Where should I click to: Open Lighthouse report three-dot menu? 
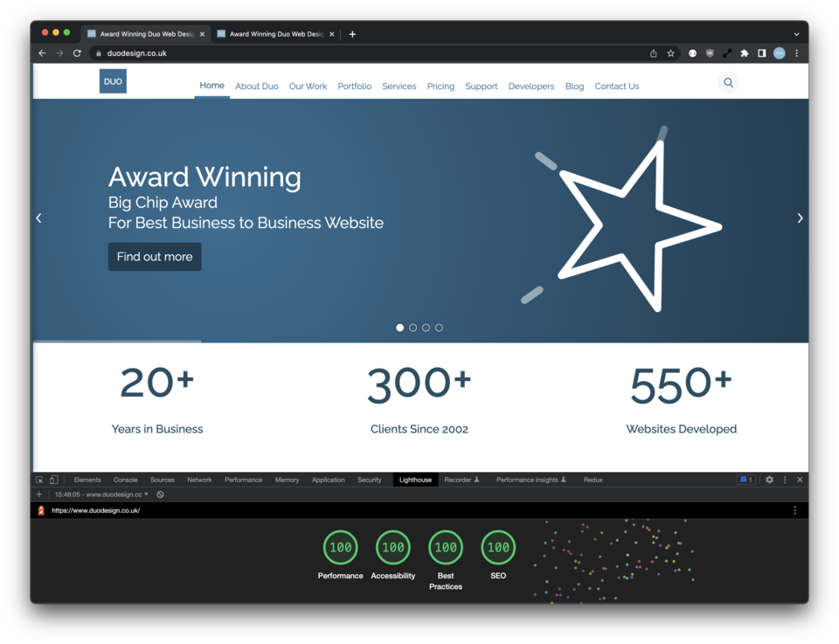794,510
